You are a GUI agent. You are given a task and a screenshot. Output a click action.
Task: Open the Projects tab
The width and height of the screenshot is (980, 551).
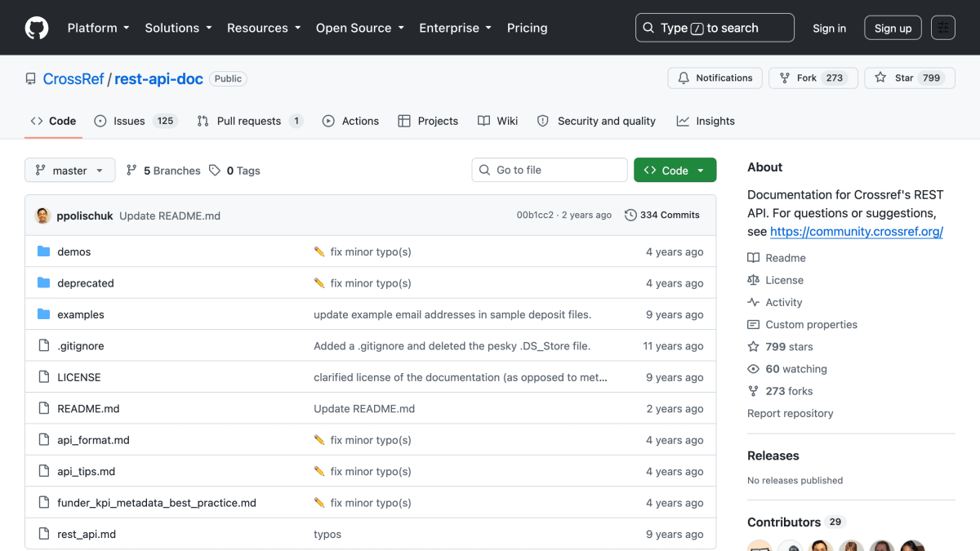pyautogui.click(x=428, y=121)
